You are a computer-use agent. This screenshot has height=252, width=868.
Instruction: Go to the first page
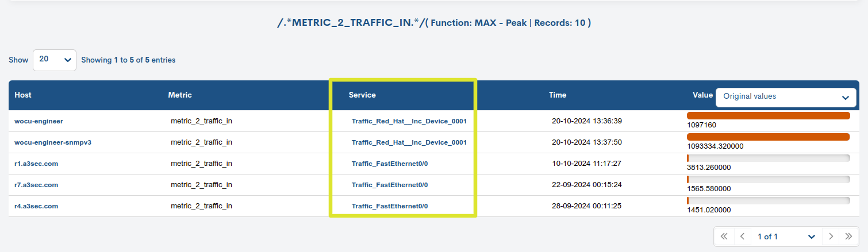724,237
